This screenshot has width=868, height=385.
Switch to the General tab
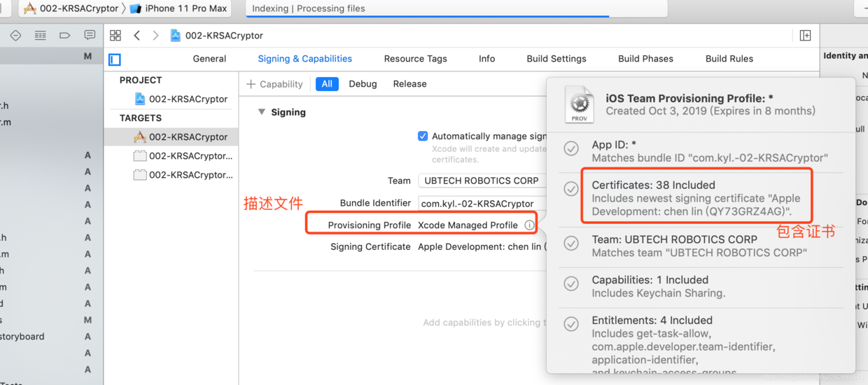click(209, 59)
